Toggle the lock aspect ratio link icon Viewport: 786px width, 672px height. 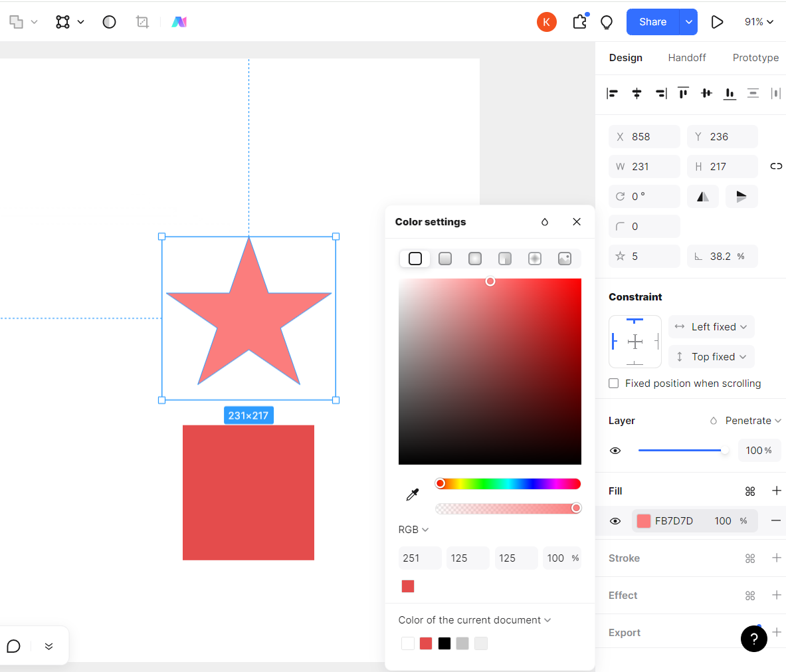click(x=776, y=166)
